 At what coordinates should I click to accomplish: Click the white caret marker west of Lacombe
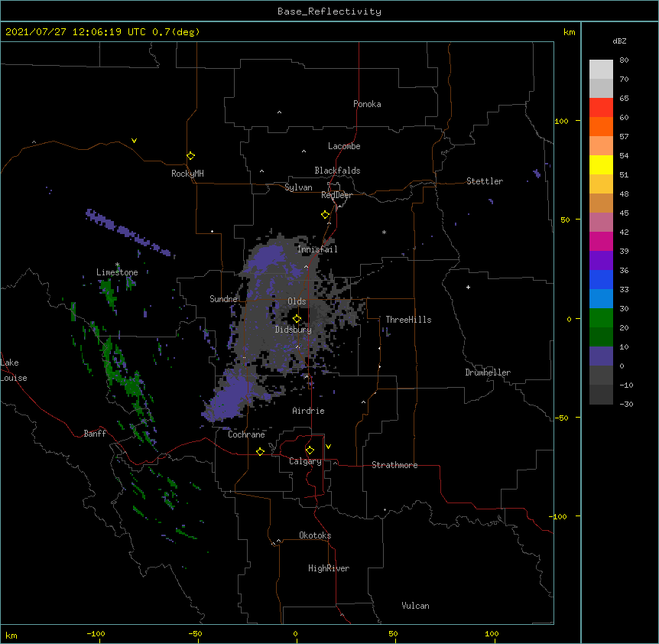(x=304, y=151)
